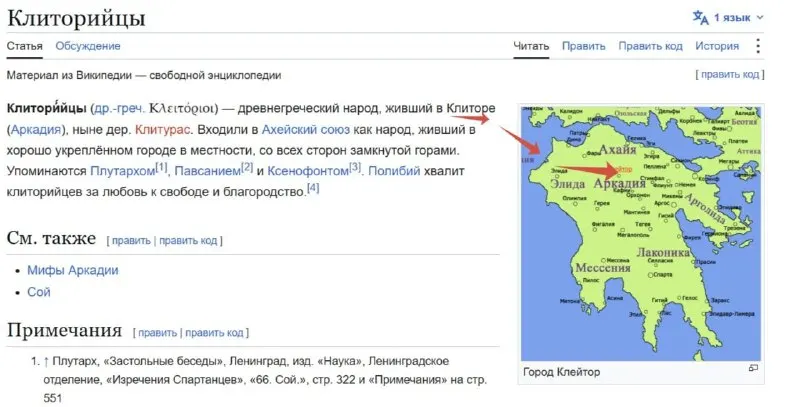The height and width of the screenshot is (407, 800).
Task: Open the История tab
Action: click(x=717, y=46)
